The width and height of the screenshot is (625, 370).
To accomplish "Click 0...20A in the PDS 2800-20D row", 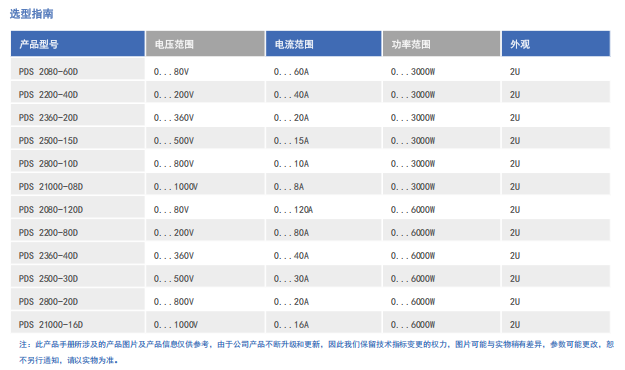I will [x=291, y=302].
